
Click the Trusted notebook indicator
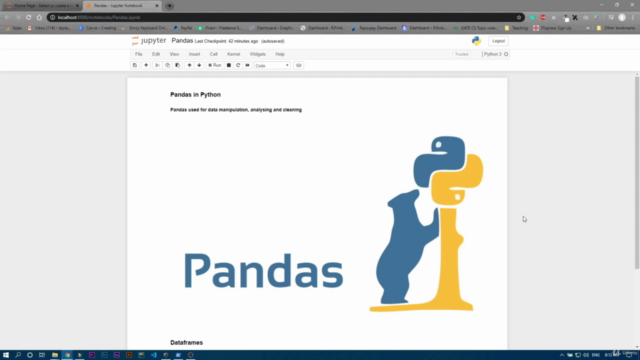pyautogui.click(x=462, y=54)
